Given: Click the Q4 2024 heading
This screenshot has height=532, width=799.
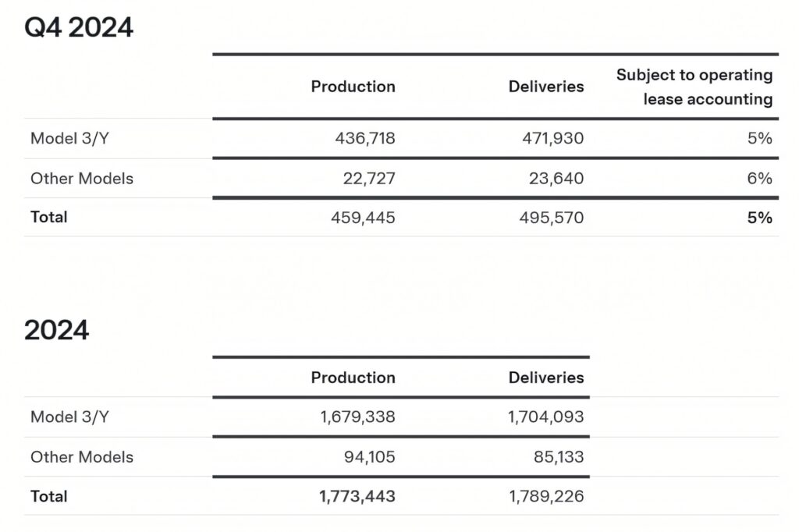Looking at the screenshot, I should [x=79, y=28].
